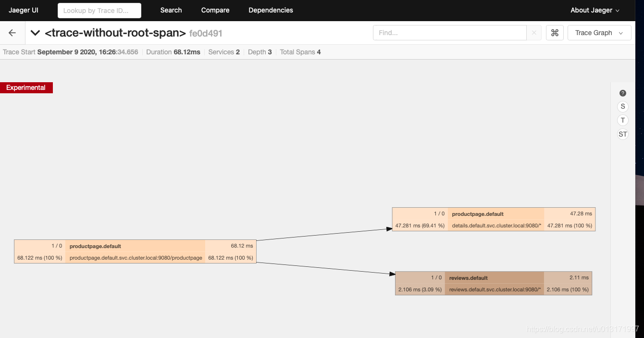Click productpage.default.svc.cluster.local:9080/productpage operation text

(136, 258)
